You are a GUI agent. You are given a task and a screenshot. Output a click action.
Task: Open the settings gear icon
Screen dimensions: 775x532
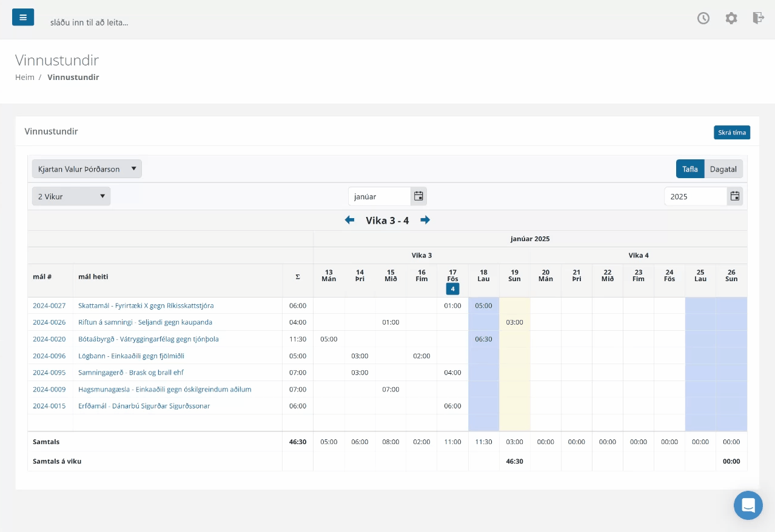pyautogui.click(x=731, y=18)
